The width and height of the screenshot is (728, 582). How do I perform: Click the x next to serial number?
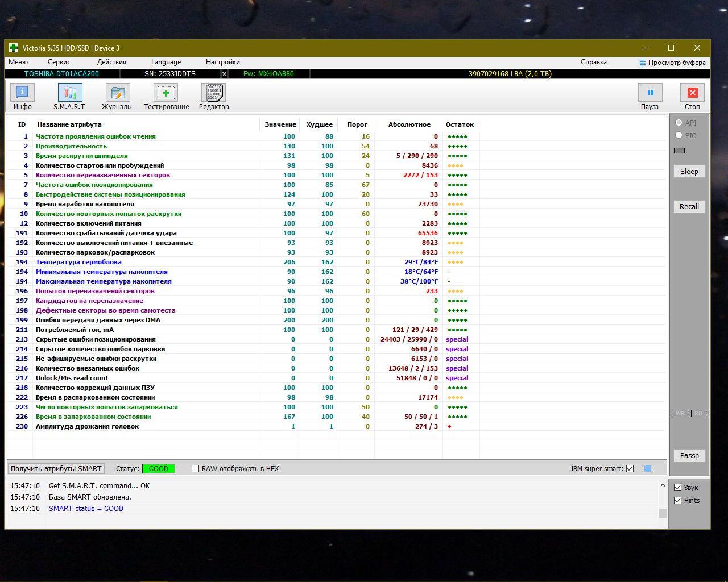224,74
